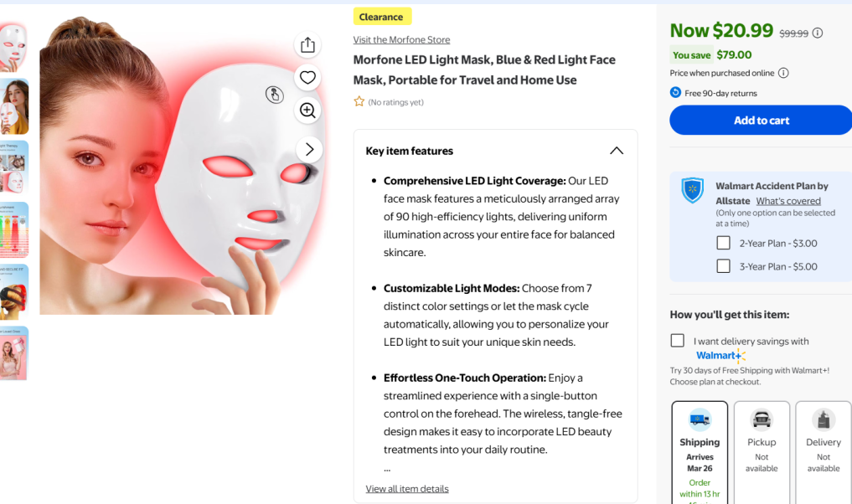Viewport: 852px width, 504px height.
Task: Select the Shipping fulfillment option
Action: pyautogui.click(x=700, y=452)
